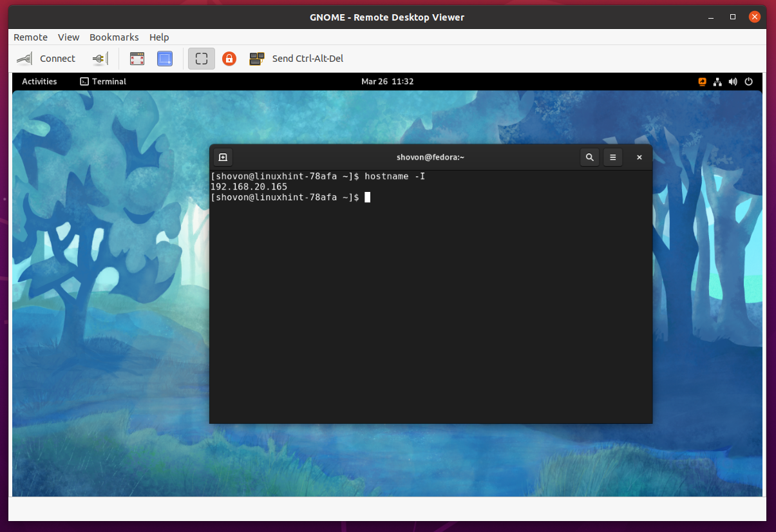Viewport: 776px width, 532px height.
Task: Click the active terminal prompt cursor
Action: pyautogui.click(x=368, y=197)
